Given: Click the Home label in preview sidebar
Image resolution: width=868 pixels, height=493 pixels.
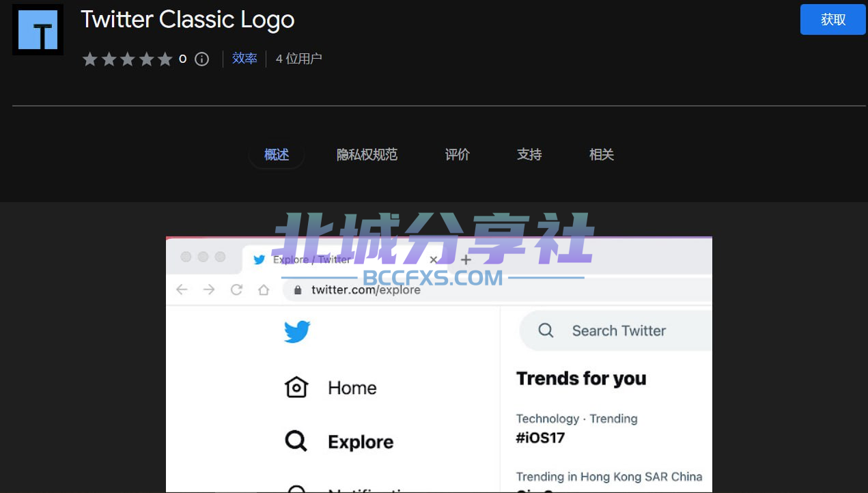Looking at the screenshot, I should click(x=352, y=388).
